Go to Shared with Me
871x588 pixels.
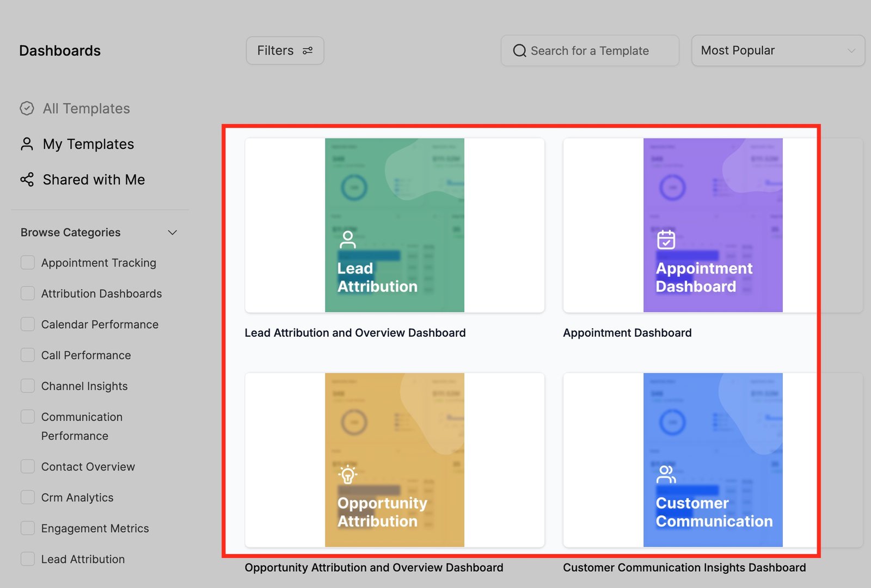(94, 180)
